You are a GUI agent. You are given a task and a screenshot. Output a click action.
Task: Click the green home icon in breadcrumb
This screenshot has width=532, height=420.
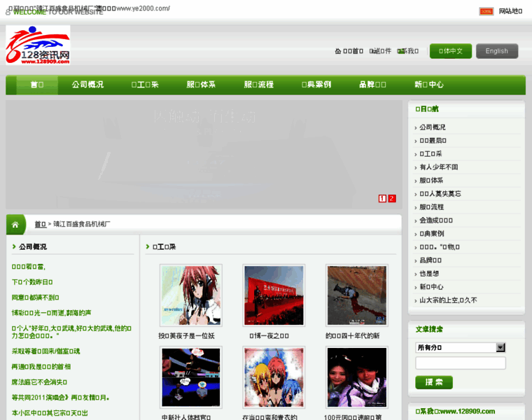point(15,225)
